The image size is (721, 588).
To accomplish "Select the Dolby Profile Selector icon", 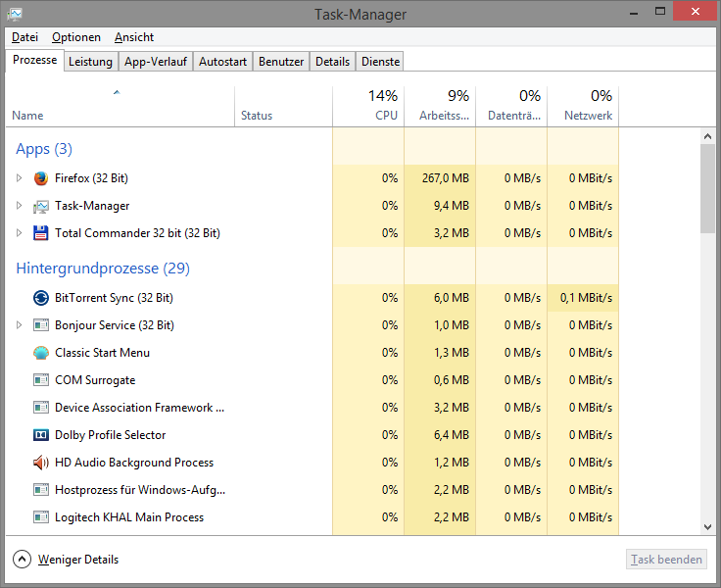I will point(40,435).
